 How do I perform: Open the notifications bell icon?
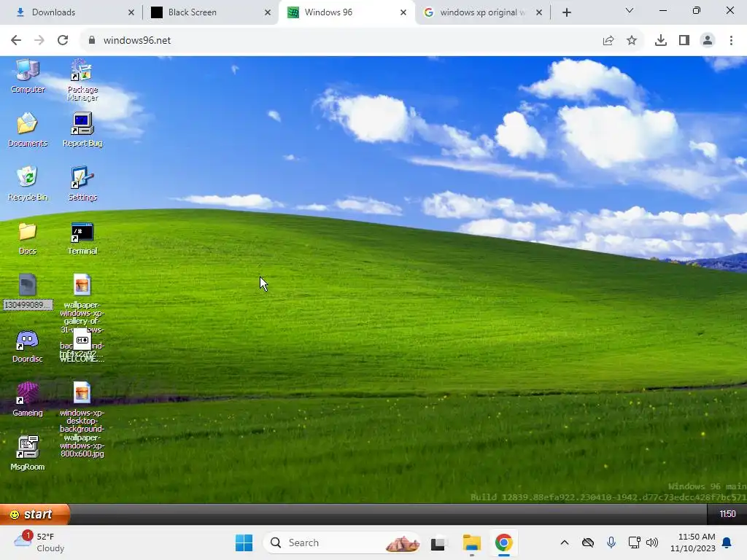(727, 542)
